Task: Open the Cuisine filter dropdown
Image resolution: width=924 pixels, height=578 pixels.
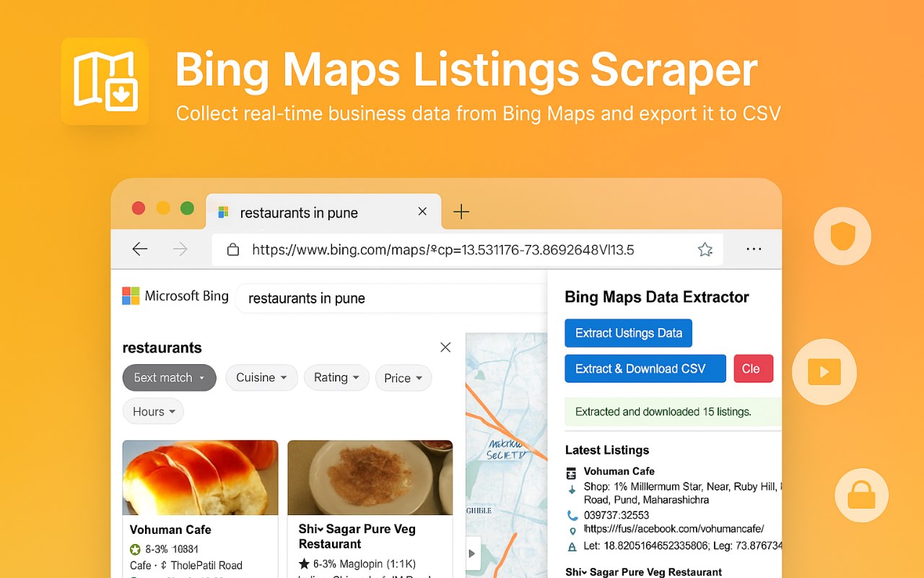Action: (262, 378)
